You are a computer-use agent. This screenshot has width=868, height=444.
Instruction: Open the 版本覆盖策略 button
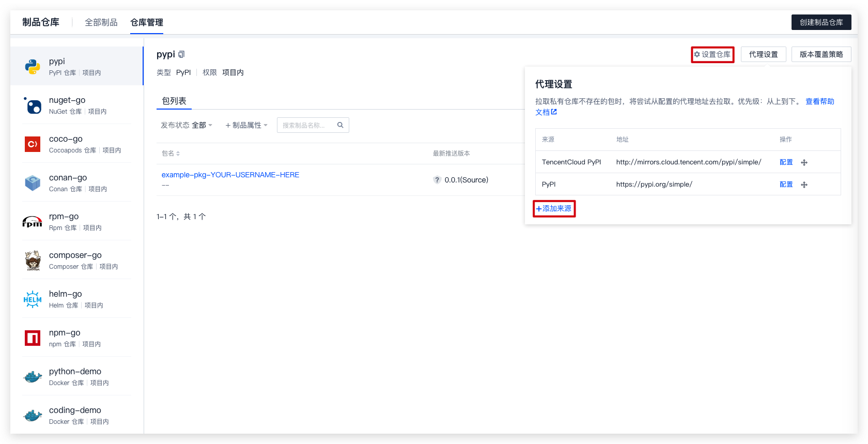click(822, 54)
